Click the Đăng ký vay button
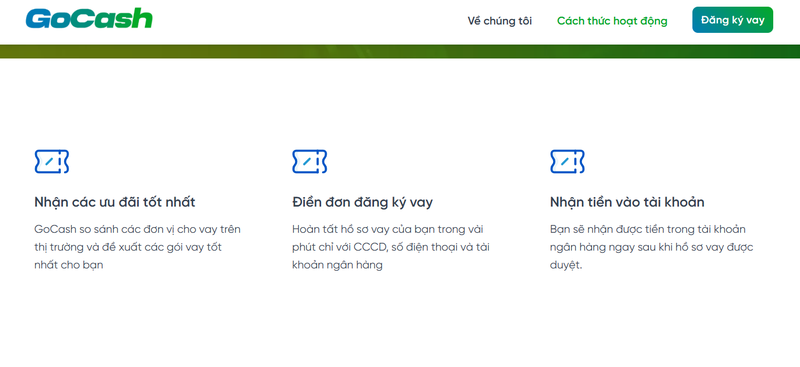 732,20
